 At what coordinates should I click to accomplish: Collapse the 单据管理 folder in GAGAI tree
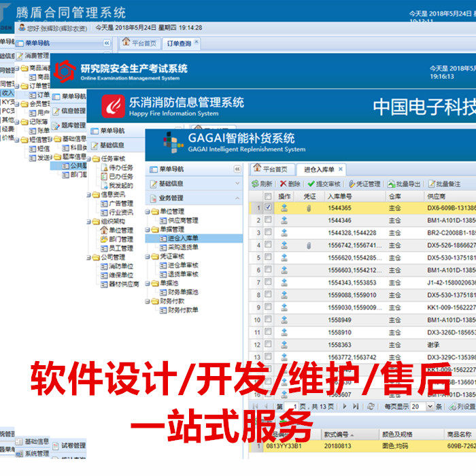pyautogui.click(x=148, y=230)
